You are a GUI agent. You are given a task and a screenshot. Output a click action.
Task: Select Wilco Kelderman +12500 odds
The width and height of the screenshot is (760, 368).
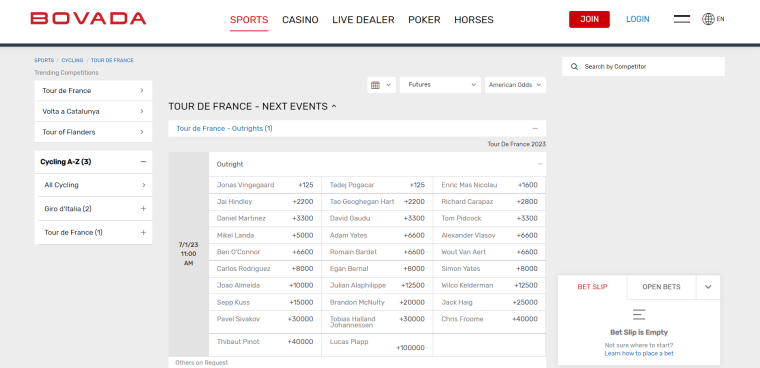[x=489, y=286]
